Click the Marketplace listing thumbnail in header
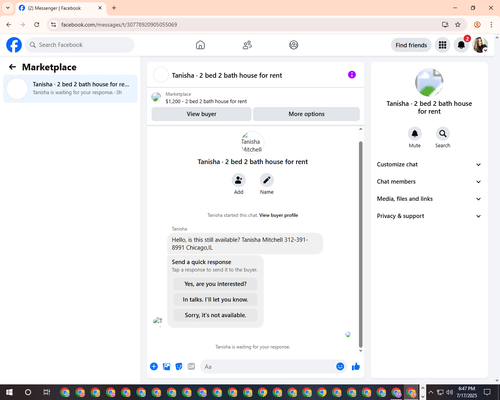 [156, 97]
